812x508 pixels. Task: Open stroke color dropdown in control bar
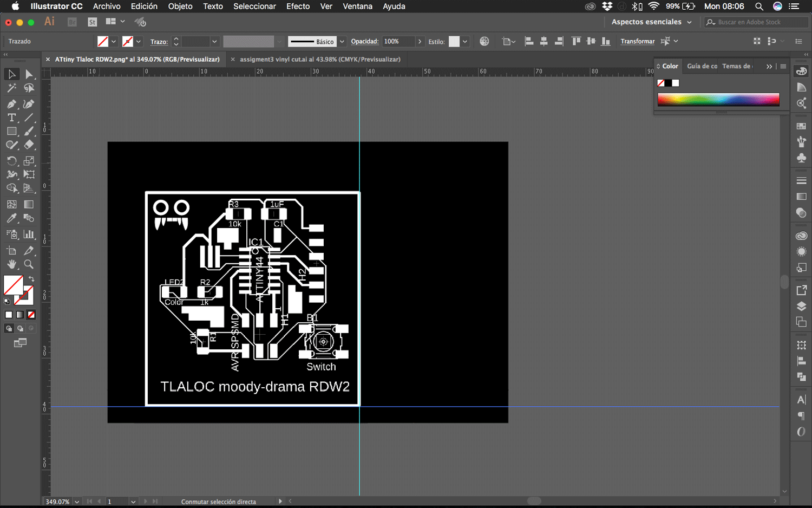tap(139, 42)
